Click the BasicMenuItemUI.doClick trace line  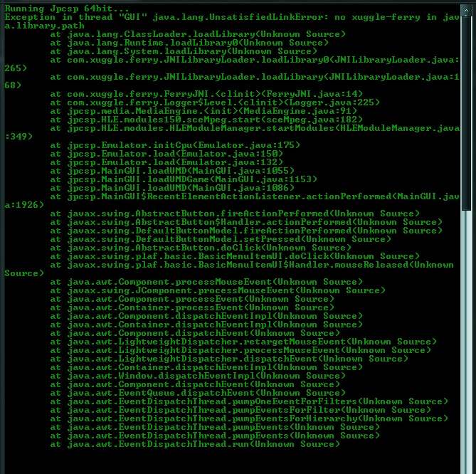click(235, 256)
